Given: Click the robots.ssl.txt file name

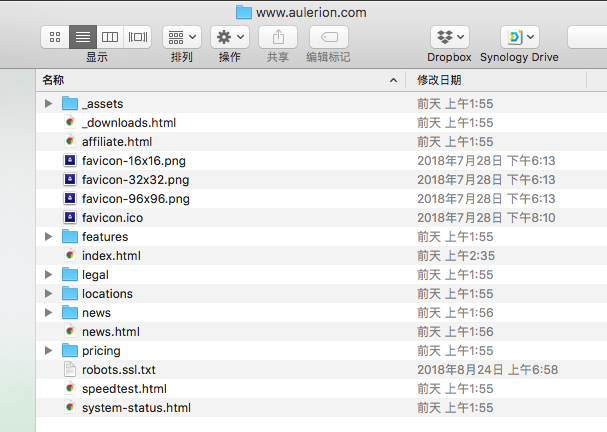Looking at the screenshot, I should click(118, 370).
